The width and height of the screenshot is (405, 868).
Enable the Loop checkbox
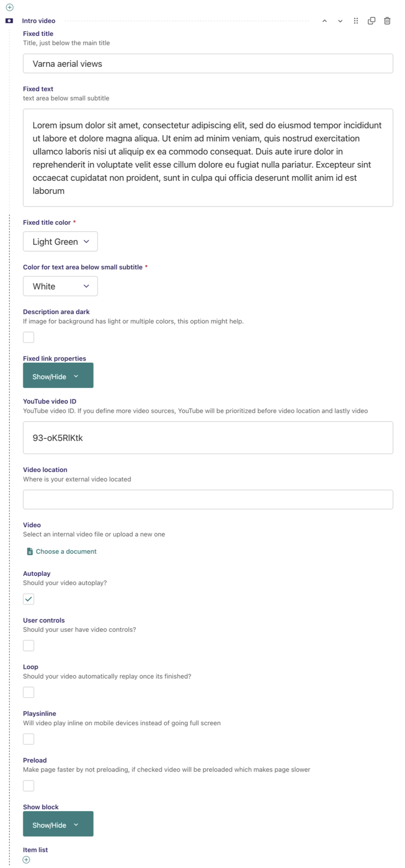[29, 692]
